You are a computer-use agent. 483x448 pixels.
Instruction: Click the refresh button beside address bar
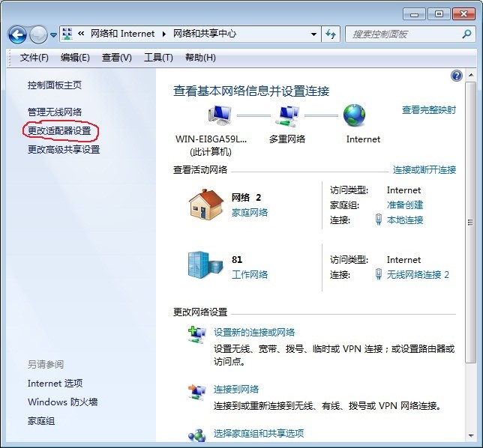[331, 34]
